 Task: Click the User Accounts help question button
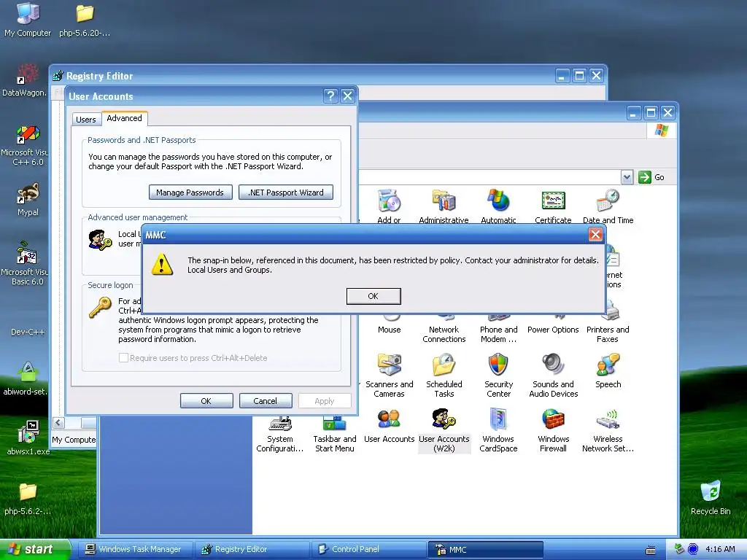tap(330, 96)
